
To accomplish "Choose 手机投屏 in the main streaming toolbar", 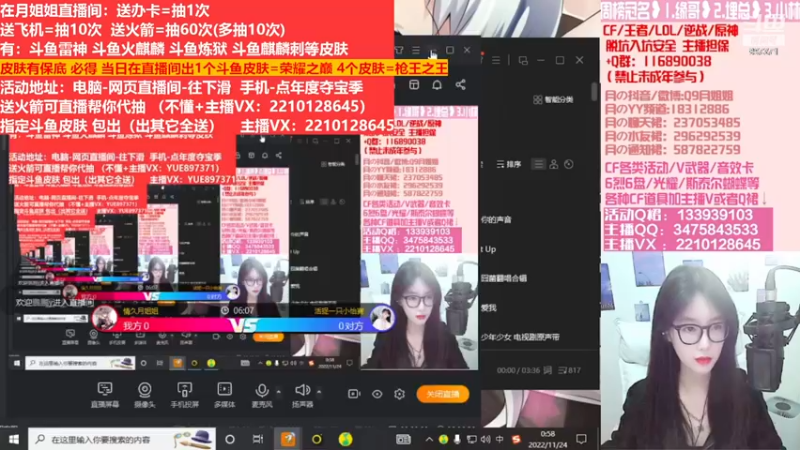I will pyautogui.click(x=184, y=394).
